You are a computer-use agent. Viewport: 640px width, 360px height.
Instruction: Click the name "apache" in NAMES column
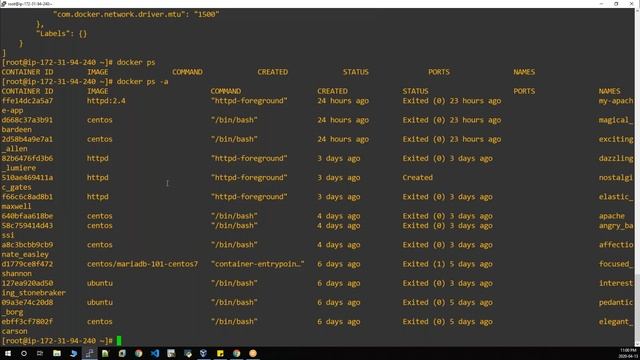point(611,216)
